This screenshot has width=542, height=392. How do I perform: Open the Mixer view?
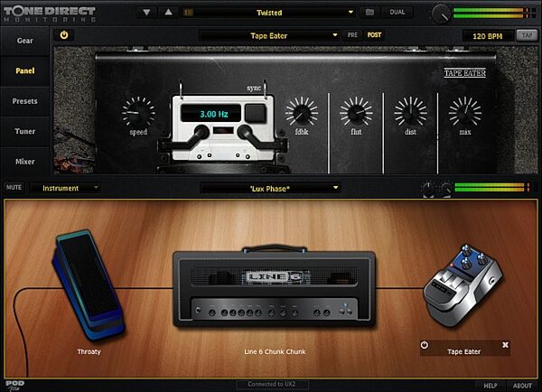(25, 162)
